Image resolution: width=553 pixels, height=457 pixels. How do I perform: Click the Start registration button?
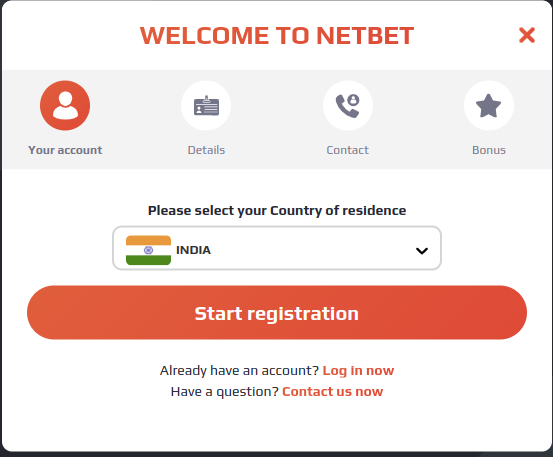[x=277, y=313]
